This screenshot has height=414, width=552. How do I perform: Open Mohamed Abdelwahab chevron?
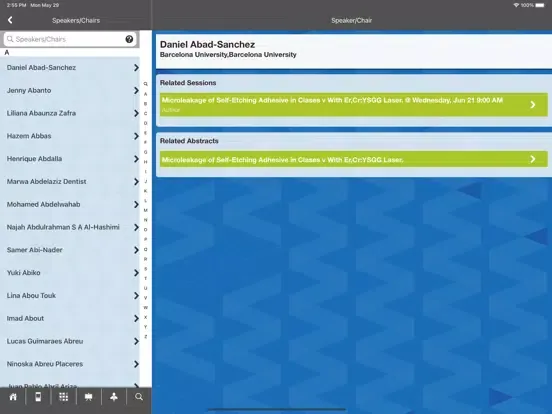(x=136, y=205)
